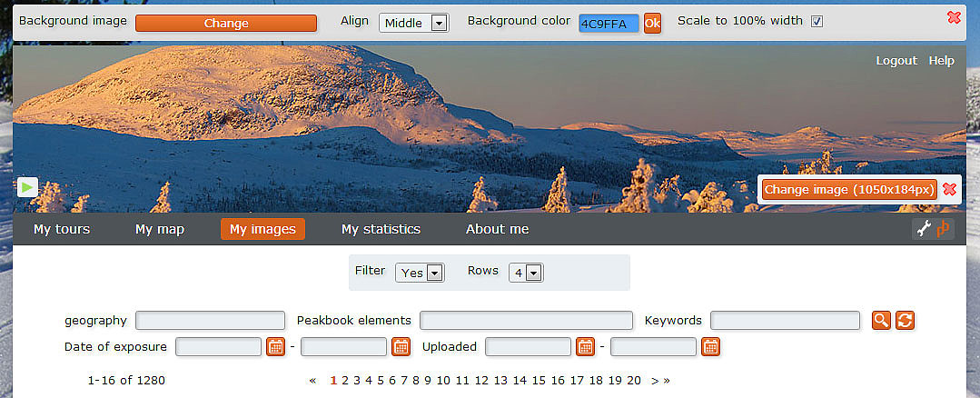This screenshot has width=980, height=398.
Task: Close the background settings bar
Action: pos(954,17)
